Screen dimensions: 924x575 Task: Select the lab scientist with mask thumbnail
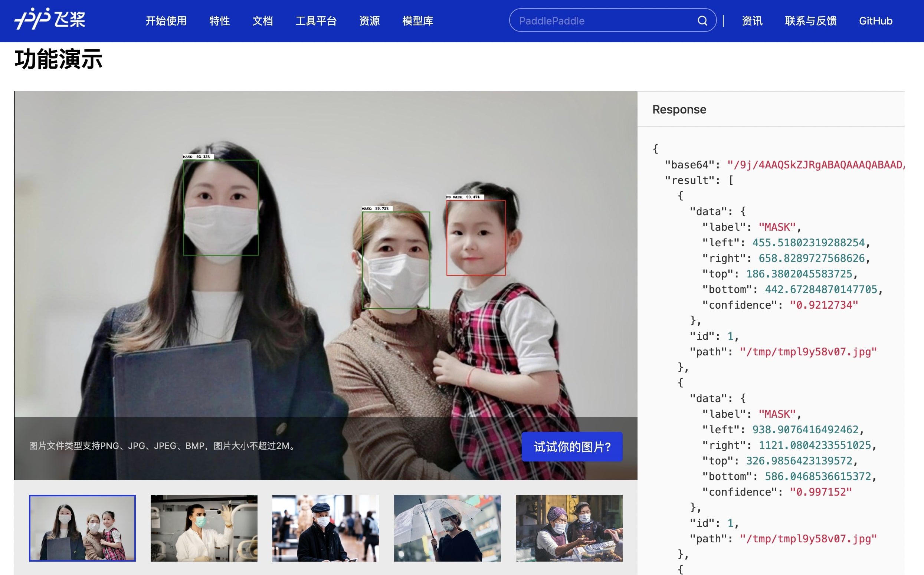tap(204, 528)
